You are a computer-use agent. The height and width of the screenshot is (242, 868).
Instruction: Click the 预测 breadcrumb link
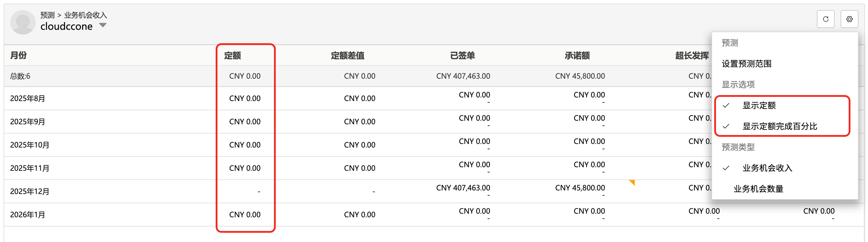click(47, 15)
